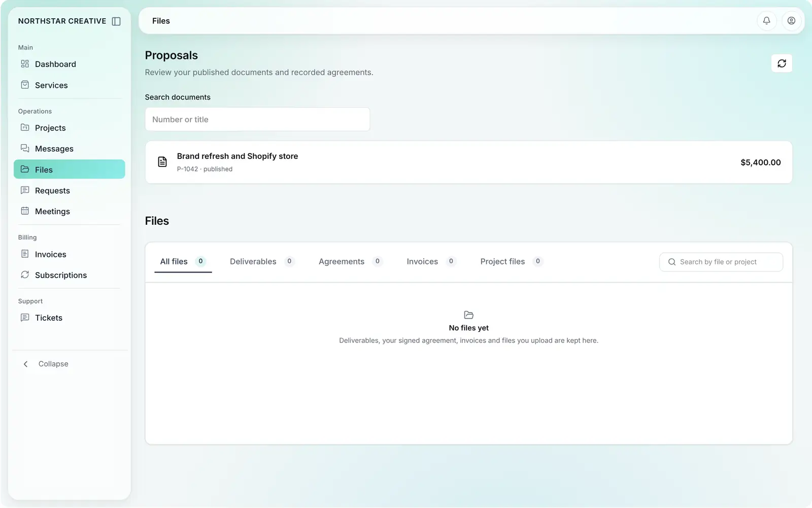
Task: Click the magnifier icon in file search
Action: click(672, 262)
